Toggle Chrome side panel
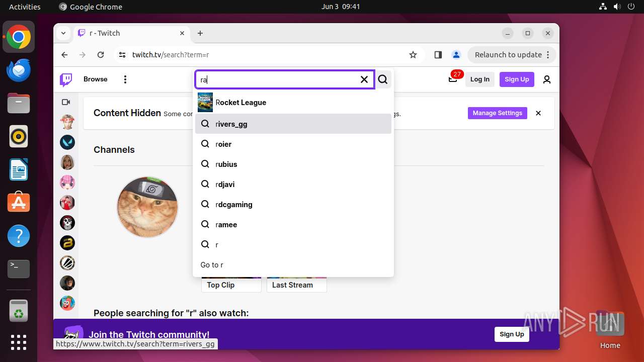Screen dimensions: 644x362 438,55
